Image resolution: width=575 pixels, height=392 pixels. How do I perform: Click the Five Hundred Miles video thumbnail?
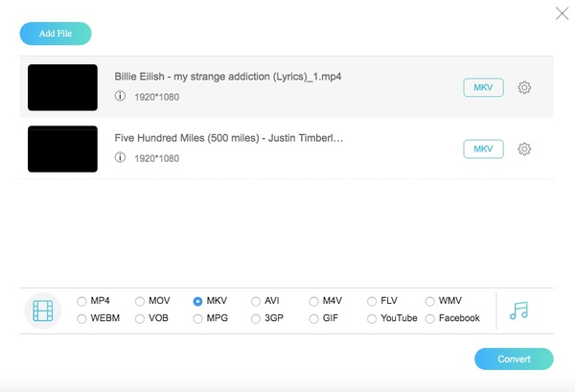tap(62, 149)
